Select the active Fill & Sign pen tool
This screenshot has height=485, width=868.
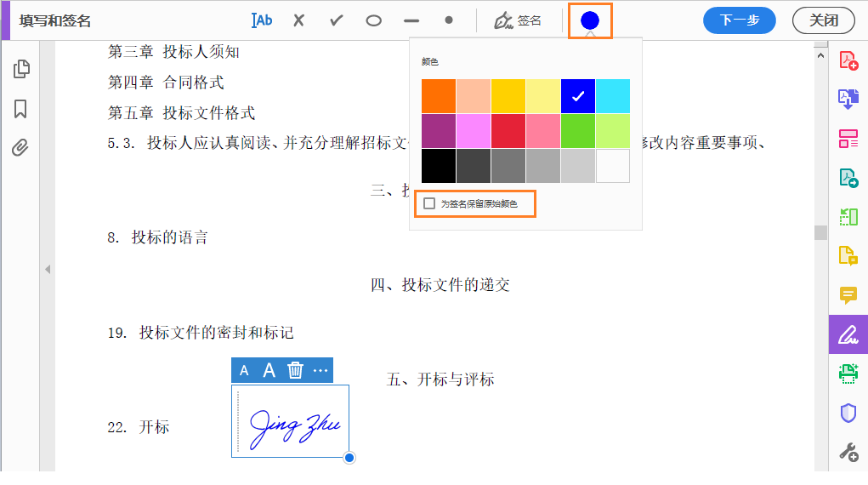pos(848,334)
